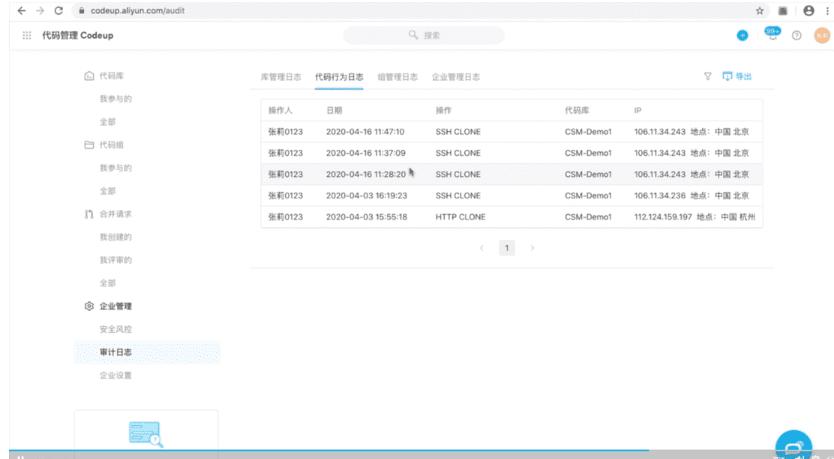This screenshot has height=459, width=834.
Task: Click the search box magnifier icon
Action: (413, 35)
